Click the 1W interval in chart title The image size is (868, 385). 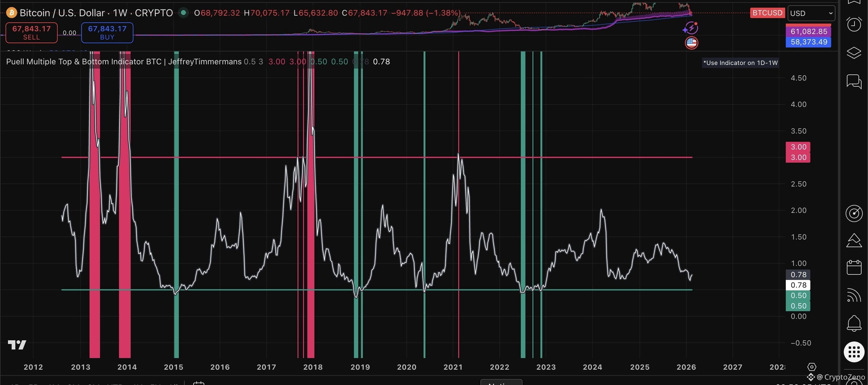tap(120, 13)
